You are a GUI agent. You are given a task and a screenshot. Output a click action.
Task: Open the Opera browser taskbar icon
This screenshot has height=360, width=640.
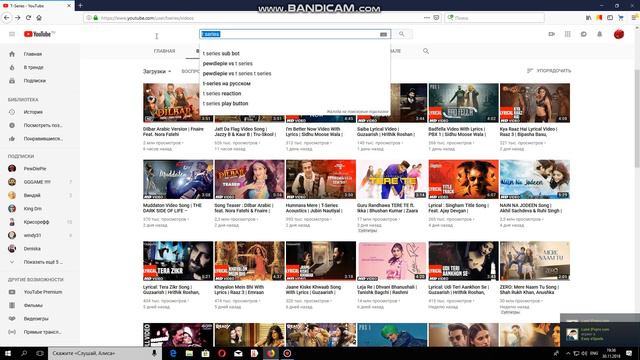(x=222, y=353)
